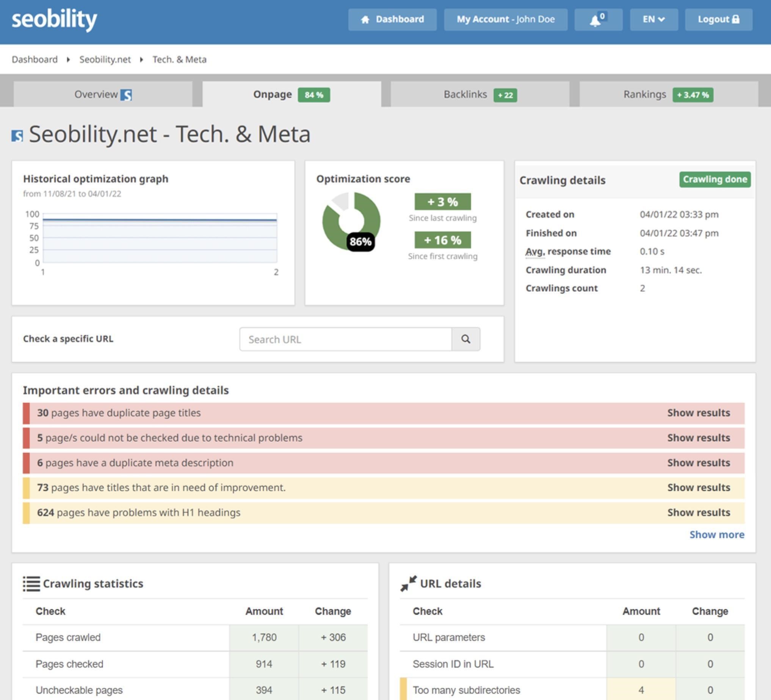Screen dimensions: 771x700
Task: Click the Rankings +3.47% tab
Action: point(666,94)
